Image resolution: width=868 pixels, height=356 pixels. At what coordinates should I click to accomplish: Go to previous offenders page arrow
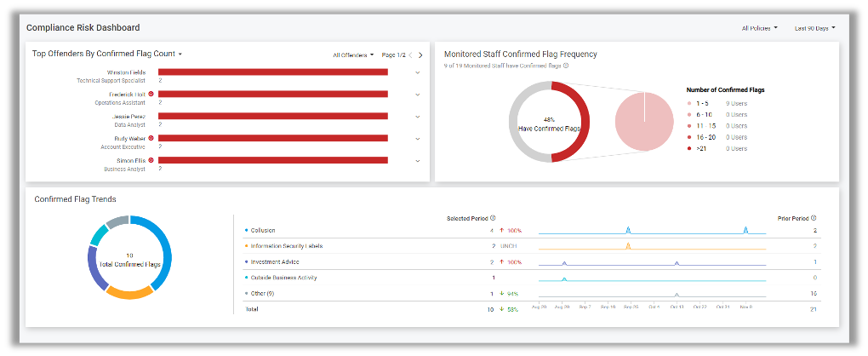410,55
